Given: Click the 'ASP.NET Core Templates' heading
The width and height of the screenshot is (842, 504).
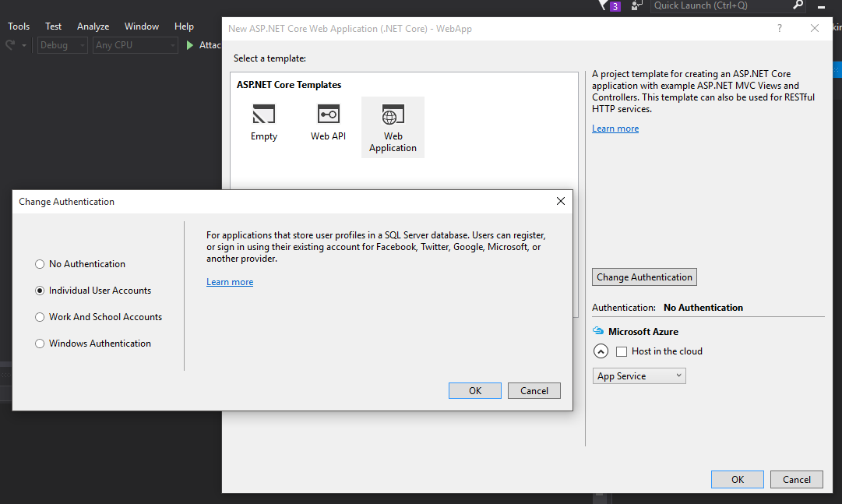Looking at the screenshot, I should click(x=289, y=85).
